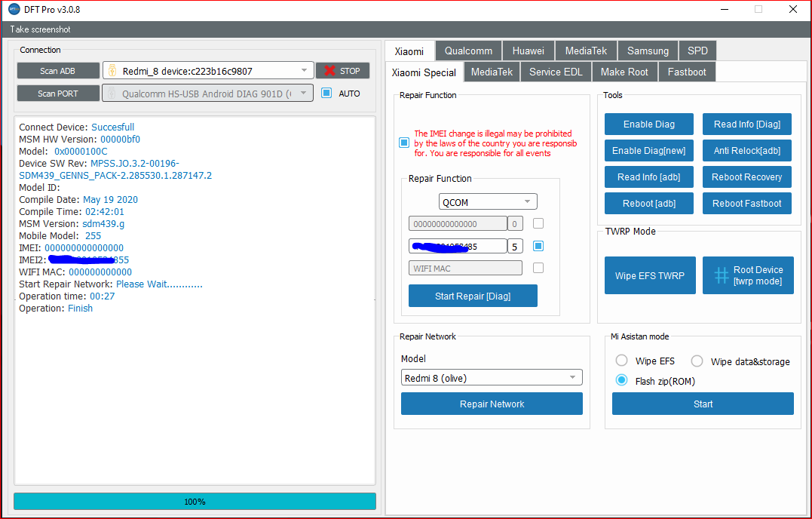Click the Enable Diag button
Image resolution: width=812 pixels, height=519 pixels.
point(649,124)
